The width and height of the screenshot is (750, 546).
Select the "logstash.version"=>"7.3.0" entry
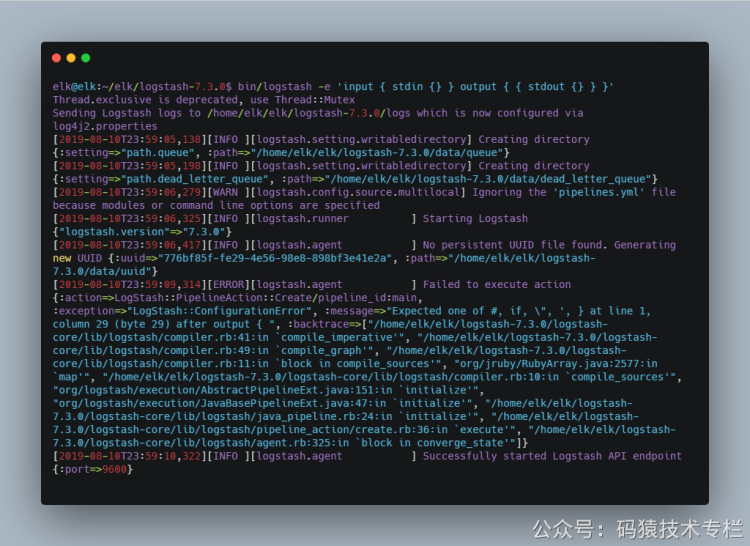point(142,232)
